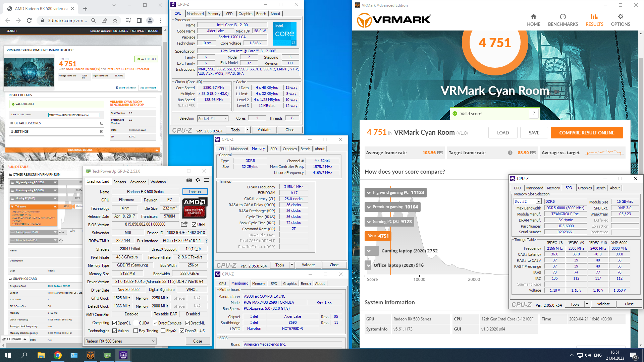
Task: Open Google Chrome taskbar icon
Action: point(58,355)
